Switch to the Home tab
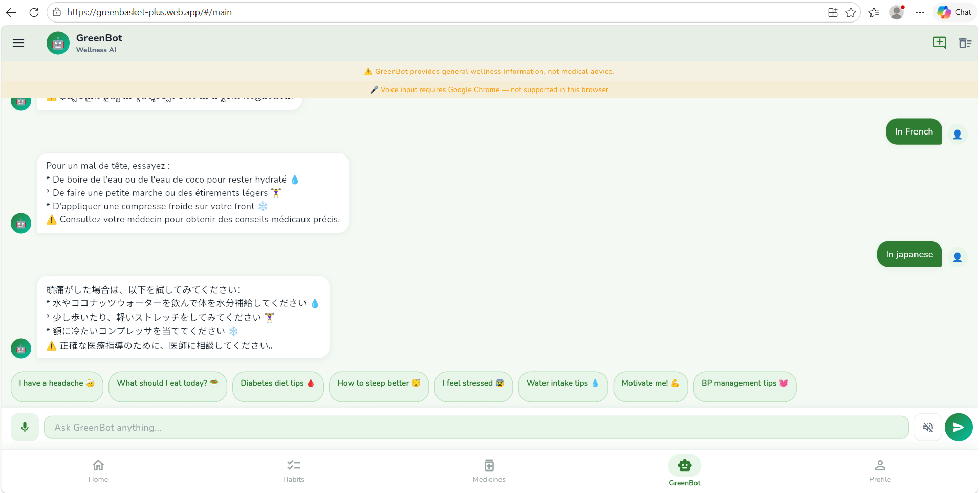This screenshot has height=493, width=980. (x=98, y=471)
